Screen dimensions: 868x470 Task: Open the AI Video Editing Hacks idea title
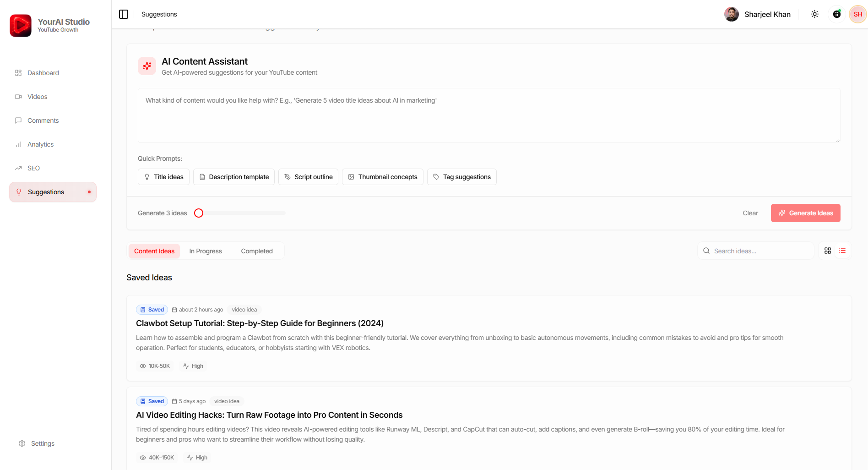tap(269, 415)
